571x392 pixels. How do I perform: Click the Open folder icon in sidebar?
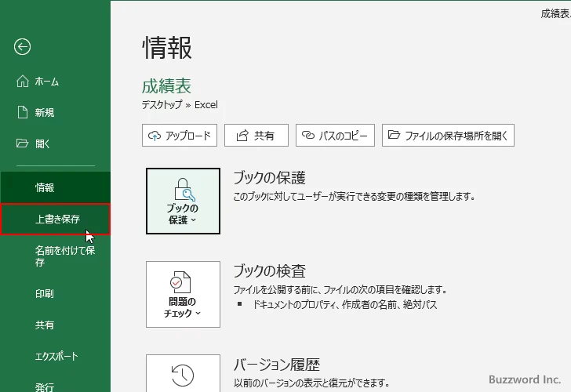[22, 143]
